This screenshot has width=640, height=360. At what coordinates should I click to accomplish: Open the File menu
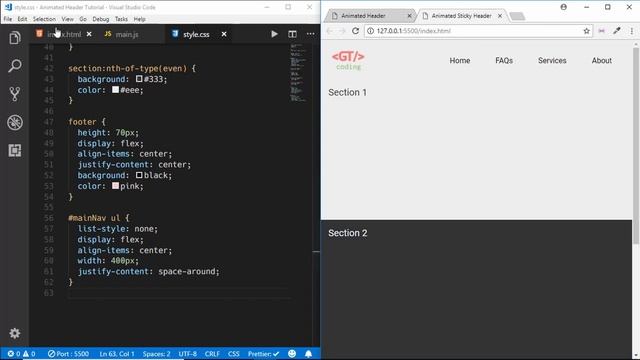8,19
